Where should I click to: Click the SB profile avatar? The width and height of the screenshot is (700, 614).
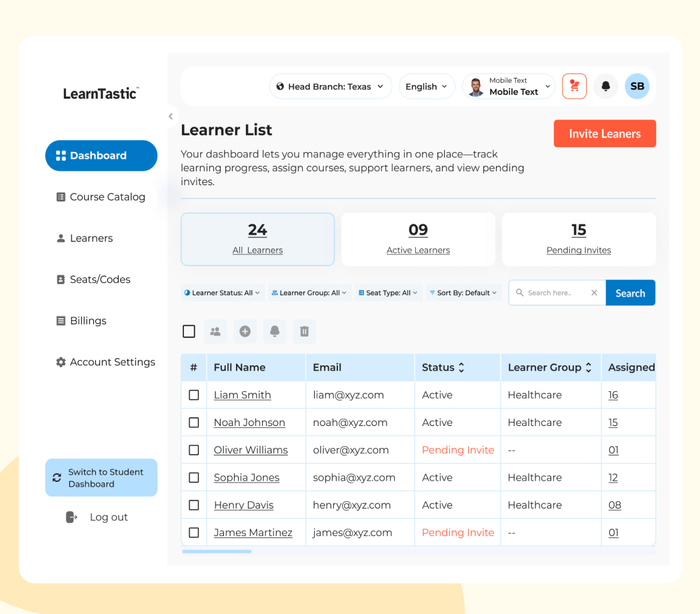[x=637, y=86]
